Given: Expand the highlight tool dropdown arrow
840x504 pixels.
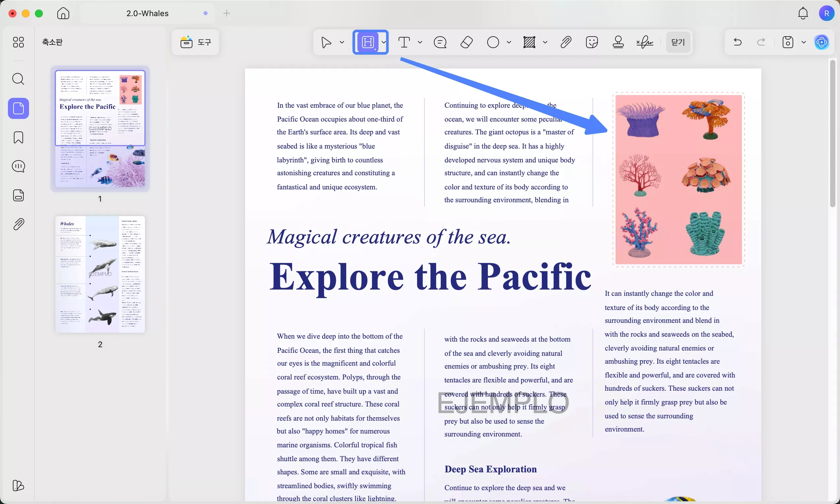Looking at the screenshot, I should pos(384,42).
